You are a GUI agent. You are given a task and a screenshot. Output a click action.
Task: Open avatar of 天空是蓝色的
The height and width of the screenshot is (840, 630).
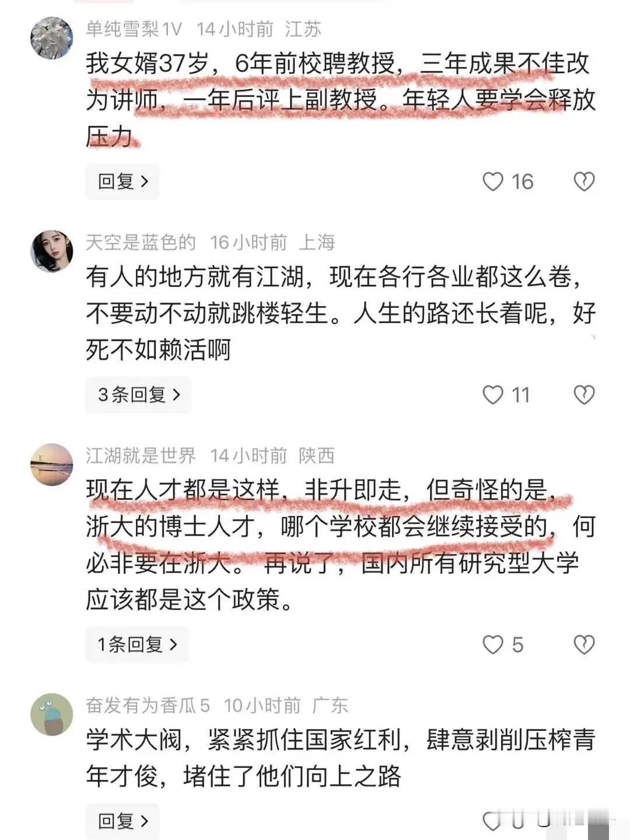pyautogui.click(x=51, y=251)
